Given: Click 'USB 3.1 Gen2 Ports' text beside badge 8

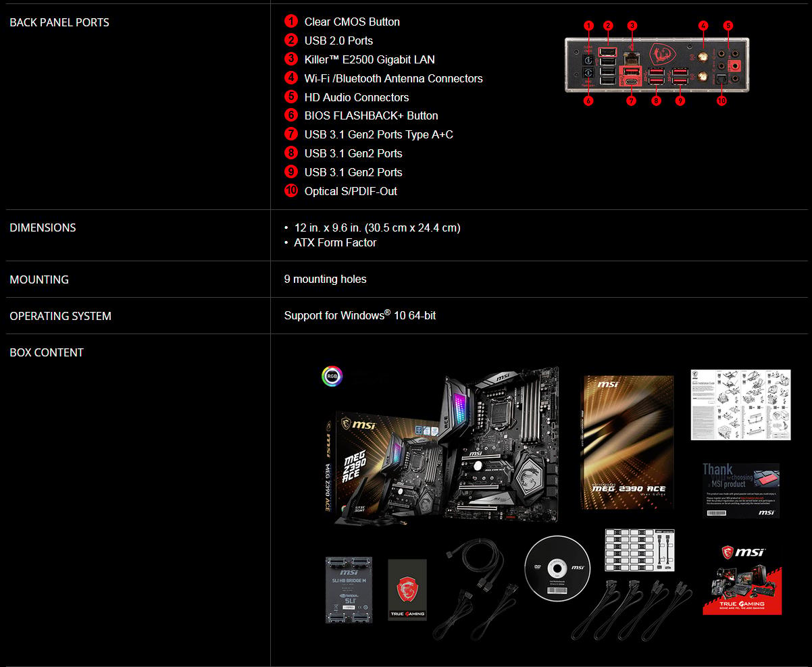Looking at the screenshot, I should [x=353, y=153].
